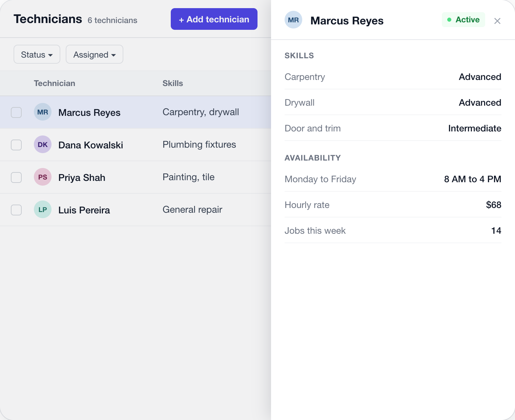The image size is (515, 420).
Task: Click the Intermediate level value
Action: click(x=475, y=128)
